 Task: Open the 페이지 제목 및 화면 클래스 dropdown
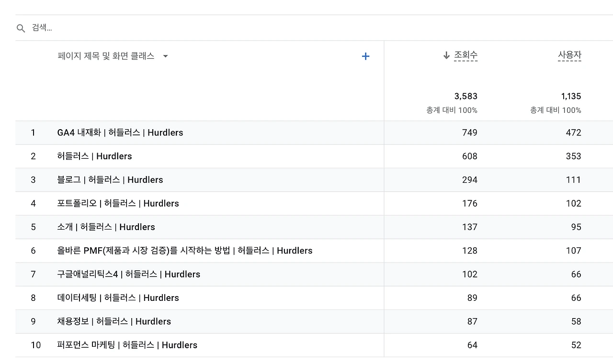point(113,56)
